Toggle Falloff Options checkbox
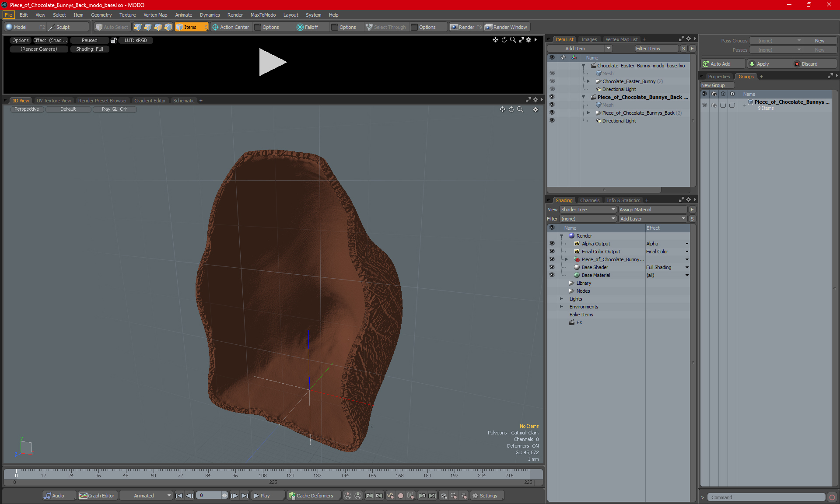 click(335, 27)
